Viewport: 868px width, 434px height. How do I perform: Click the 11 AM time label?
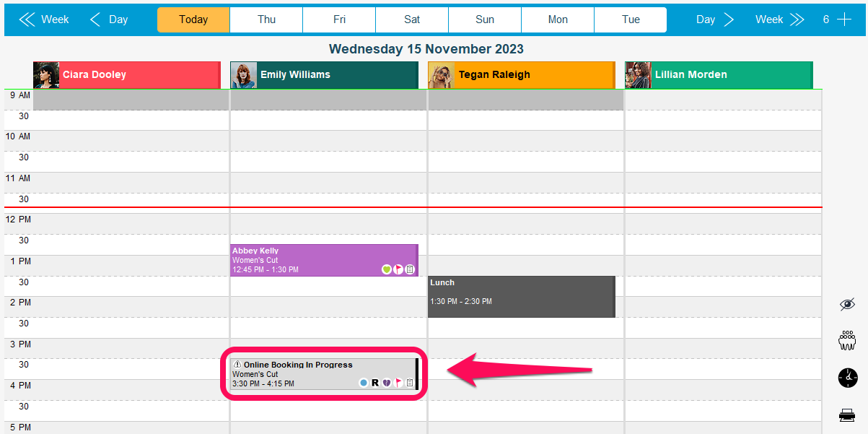(x=19, y=178)
